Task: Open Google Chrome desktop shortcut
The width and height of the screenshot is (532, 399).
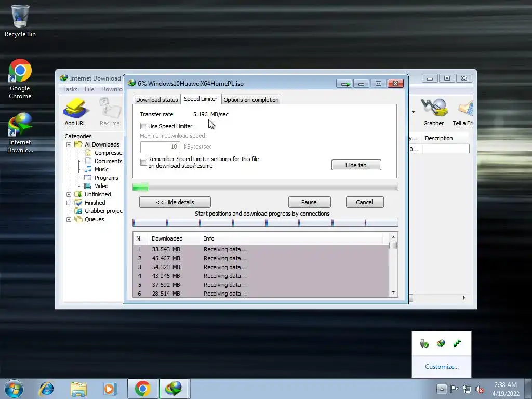Action: [x=20, y=79]
